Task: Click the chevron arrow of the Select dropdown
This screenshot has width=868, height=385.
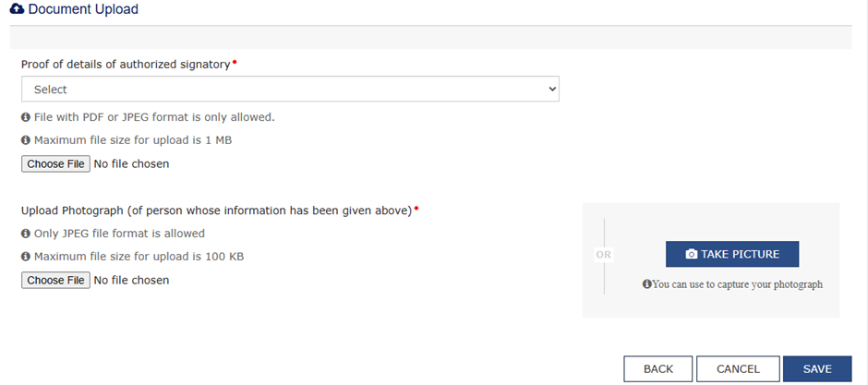Action: (x=552, y=90)
